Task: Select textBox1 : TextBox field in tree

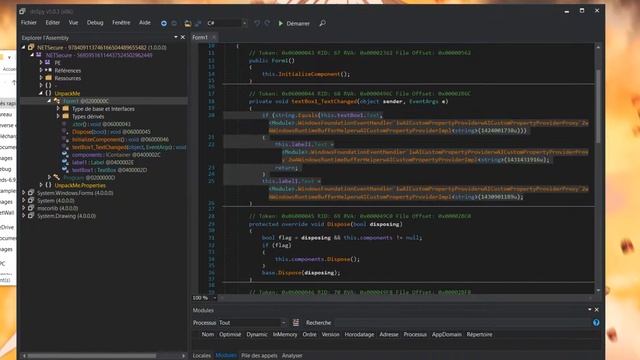Action: 109,170
